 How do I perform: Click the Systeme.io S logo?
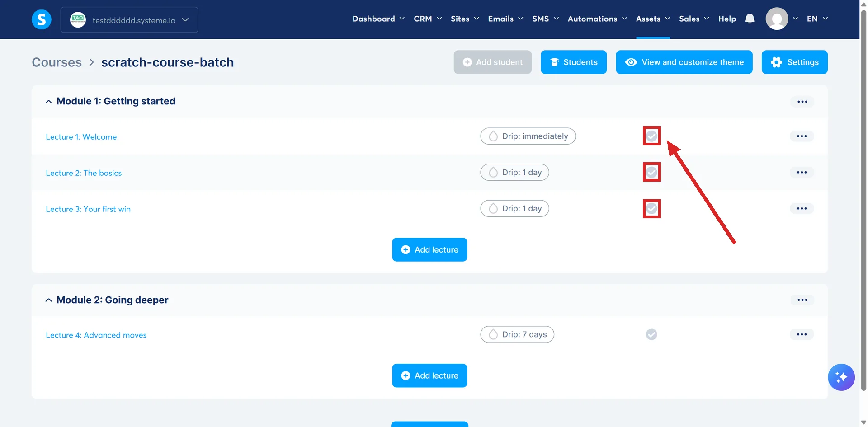pyautogui.click(x=42, y=19)
